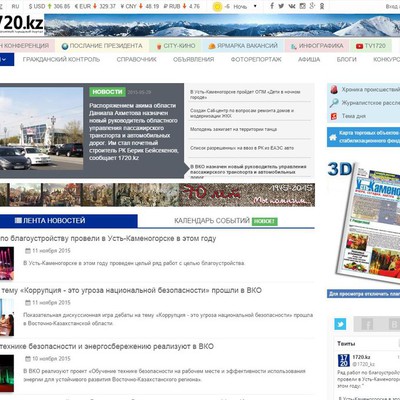
Task: Click the 1720.kz account name in tweets
Action: pyautogui.click(x=361, y=357)
